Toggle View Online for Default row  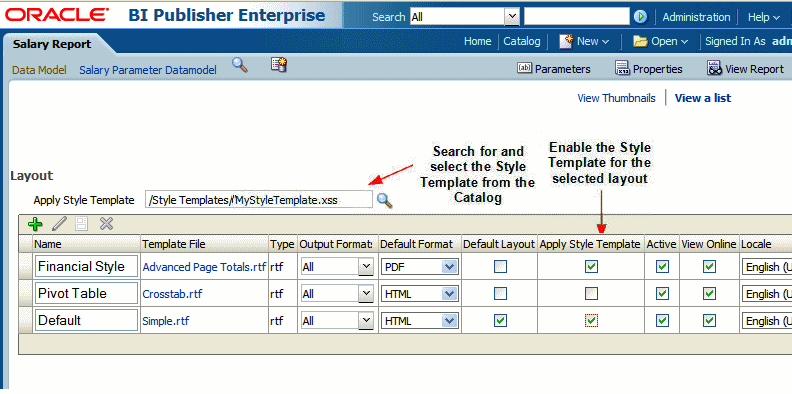(710, 320)
